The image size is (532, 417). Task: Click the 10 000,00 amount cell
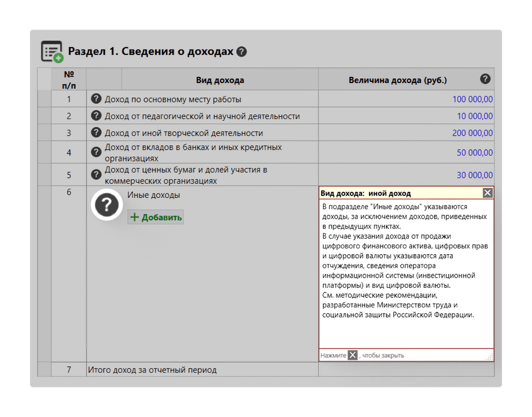[x=474, y=116]
